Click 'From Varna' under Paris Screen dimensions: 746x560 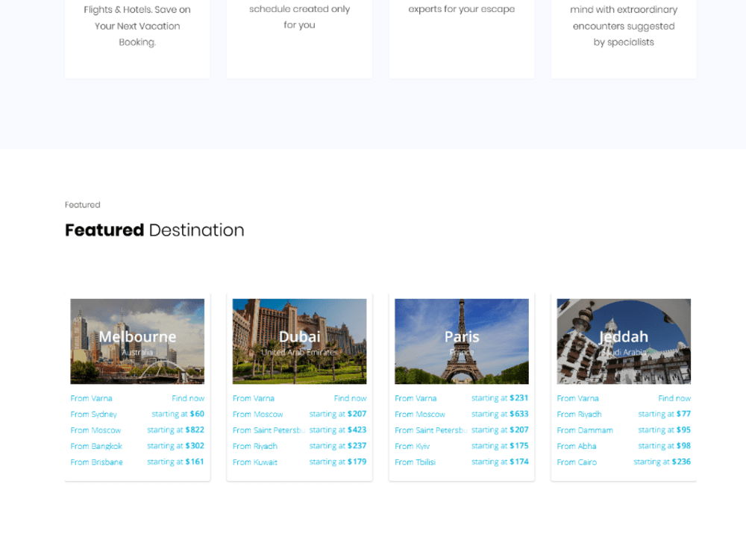416,398
